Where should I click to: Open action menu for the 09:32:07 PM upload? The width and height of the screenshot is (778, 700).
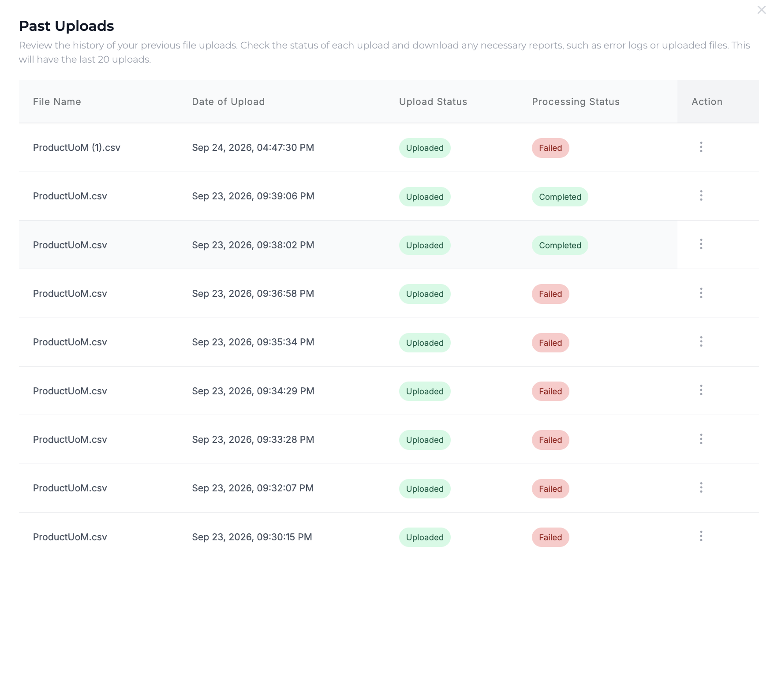[701, 487]
